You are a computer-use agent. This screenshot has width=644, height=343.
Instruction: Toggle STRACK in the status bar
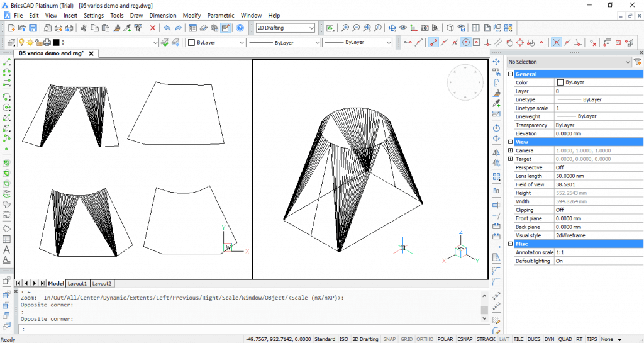click(x=486, y=339)
